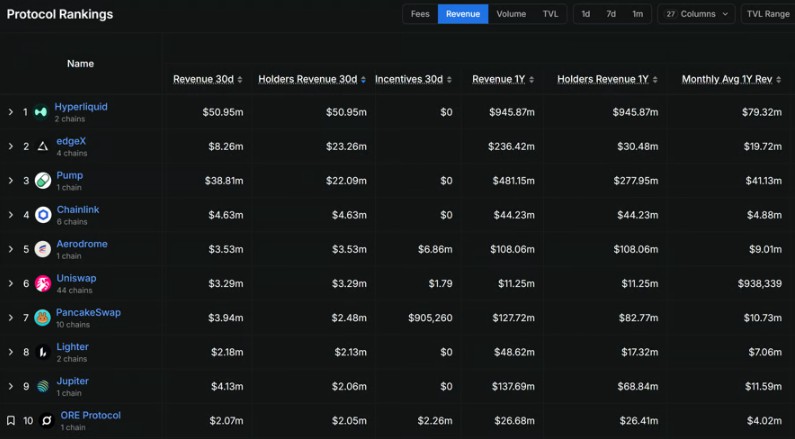
Task: Click the $6.86m Aerodrome incentives cell
Action: click(435, 249)
